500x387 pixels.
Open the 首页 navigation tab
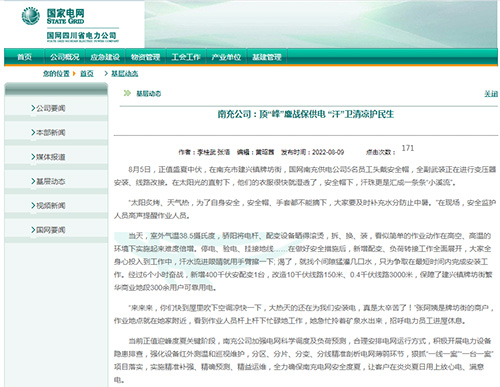(x=24, y=57)
